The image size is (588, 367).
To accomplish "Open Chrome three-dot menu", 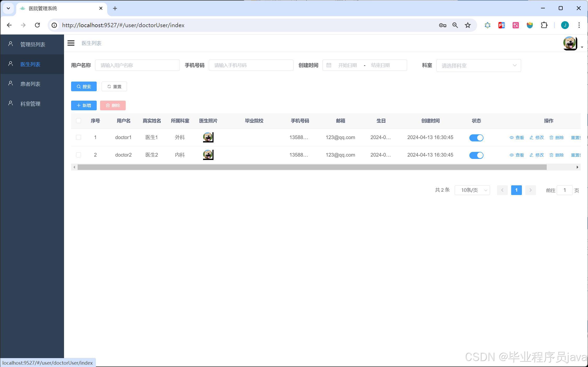I will pyautogui.click(x=579, y=25).
